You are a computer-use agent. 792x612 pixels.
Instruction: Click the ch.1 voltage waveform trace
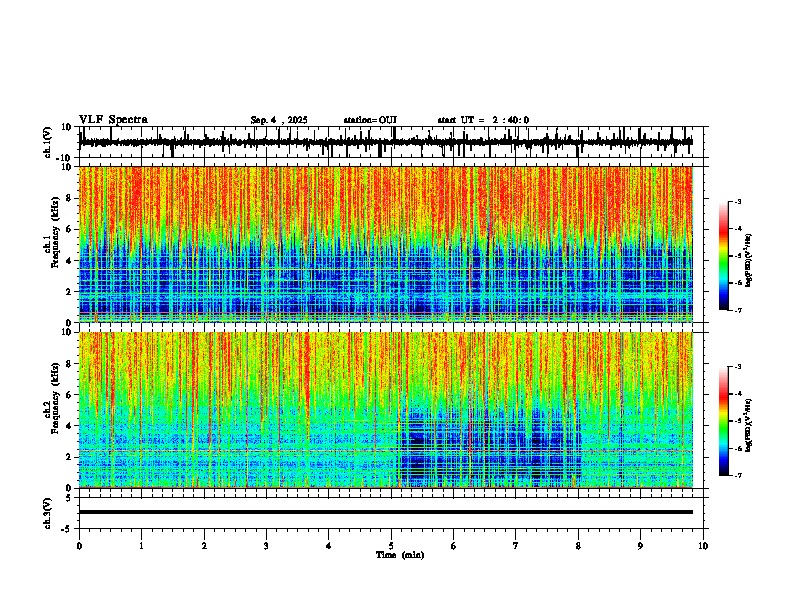pyautogui.click(x=386, y=142)
